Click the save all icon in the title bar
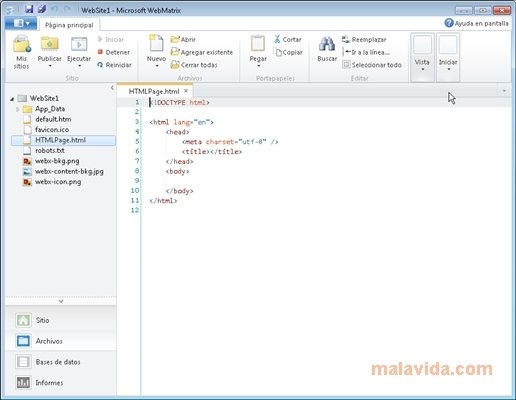 point(42,9)
